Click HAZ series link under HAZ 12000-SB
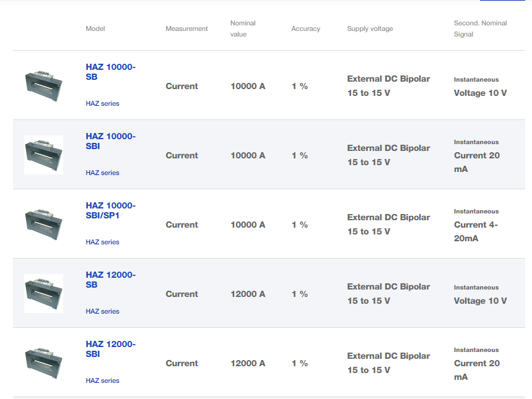Screen dimensions: 532x399 click(x=102, y=311)
